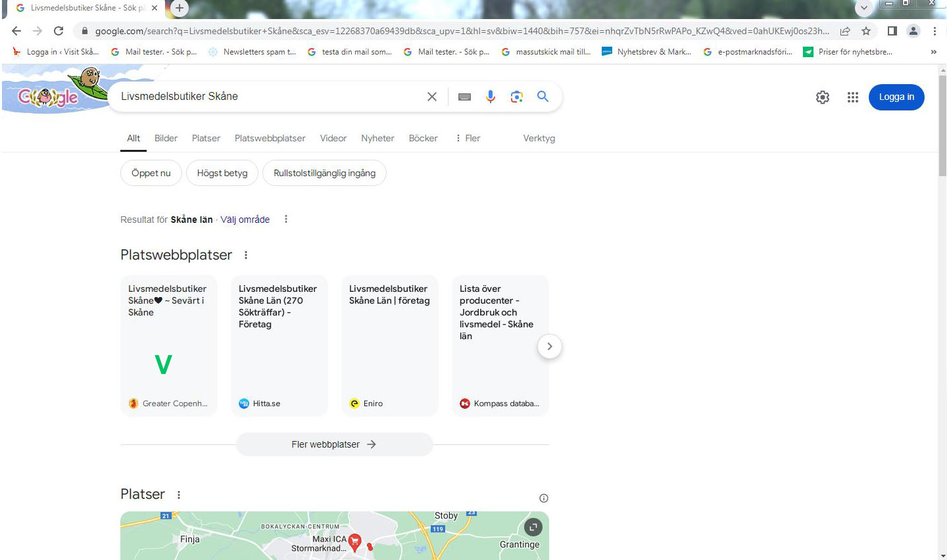Open a new tab with plus button
947x560 pixels.
tap(179, 8)
